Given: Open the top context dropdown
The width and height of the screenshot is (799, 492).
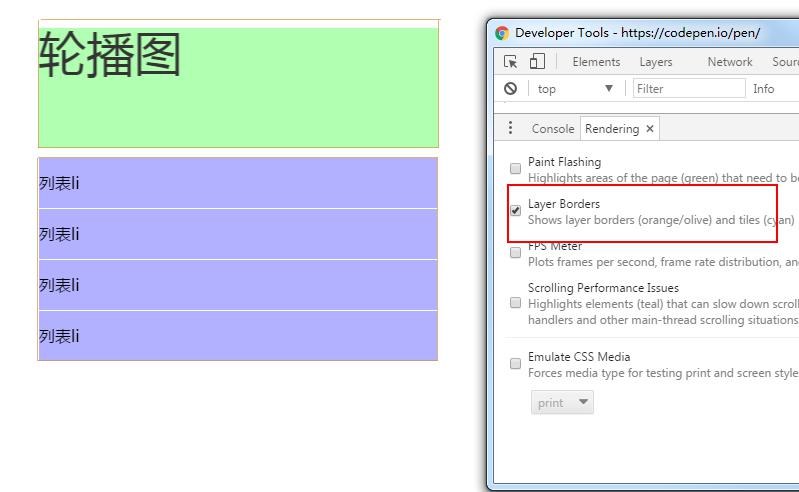Looking at the screenshot, I should click(x=574, y=89).
